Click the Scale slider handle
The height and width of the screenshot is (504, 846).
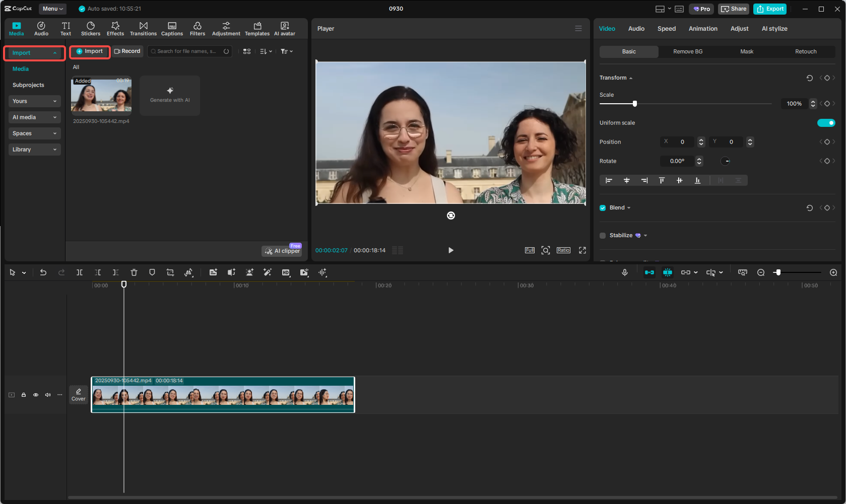coord(635,104)
